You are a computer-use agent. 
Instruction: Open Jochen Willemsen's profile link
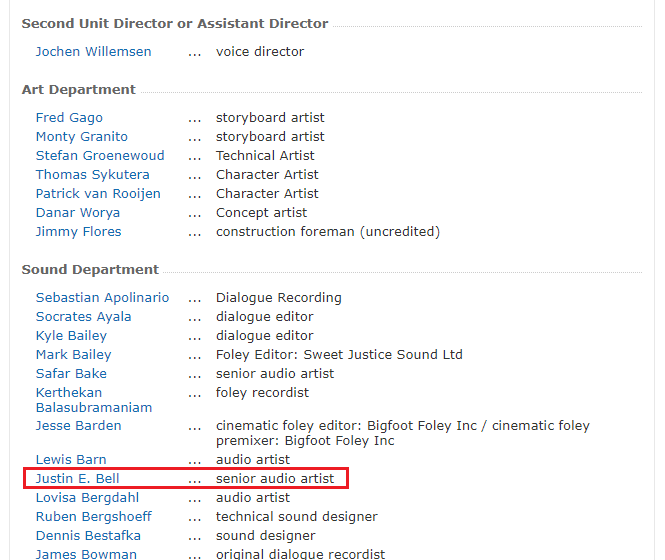click(93, 51)
